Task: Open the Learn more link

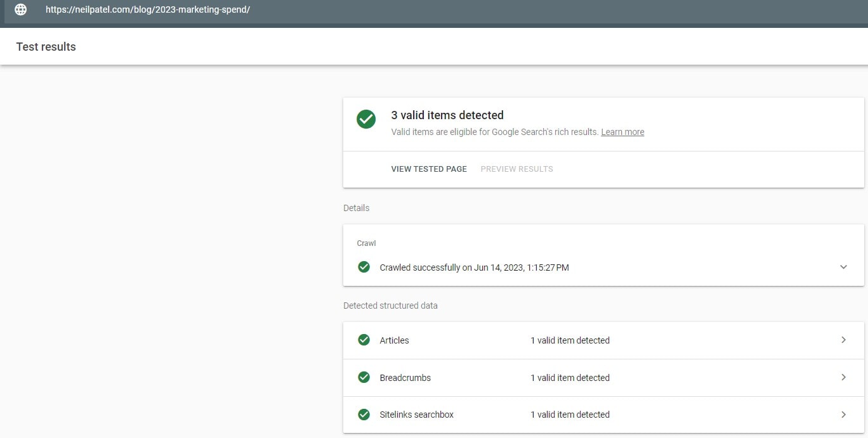Action: point(622,132)
